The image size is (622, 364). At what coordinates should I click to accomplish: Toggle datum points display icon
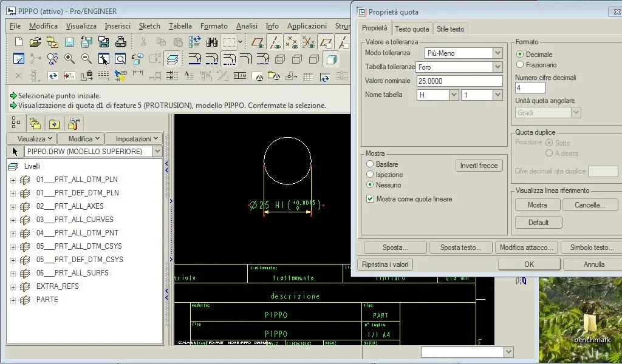coord(292,42)
